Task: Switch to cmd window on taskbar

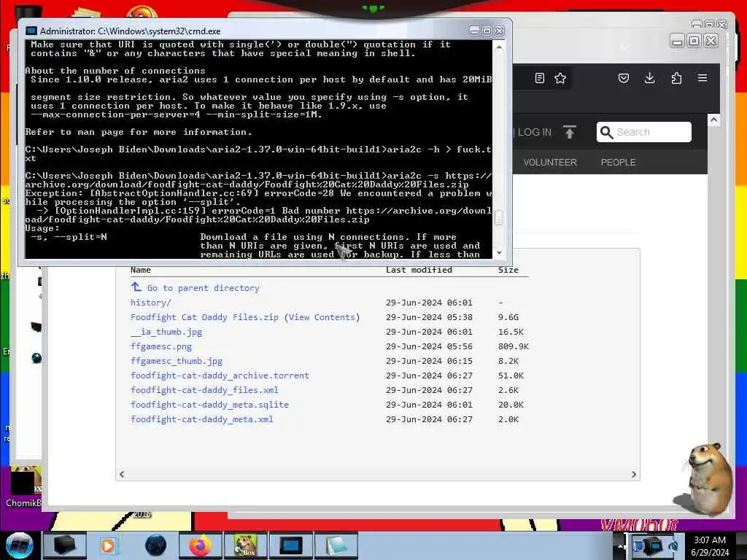Action: point(290,545)
